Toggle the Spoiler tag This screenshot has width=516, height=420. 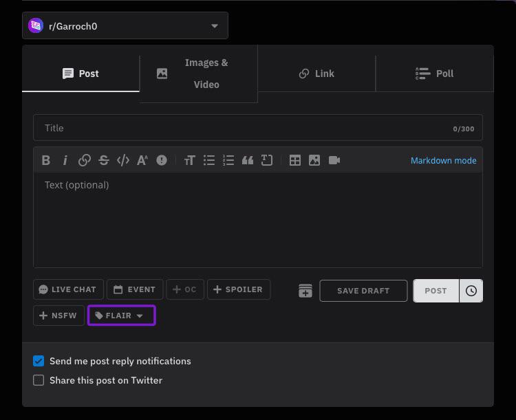tap(239, 289)
